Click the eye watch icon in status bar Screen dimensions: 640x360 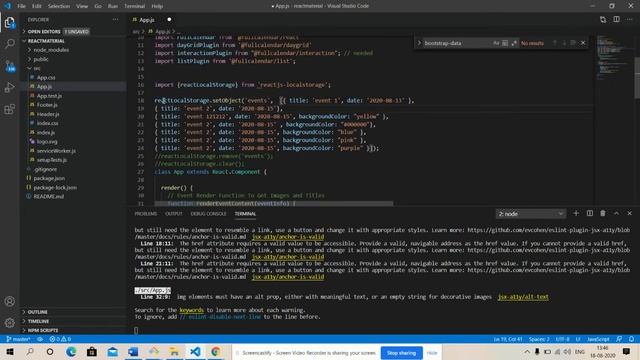click(x=40, y=339)
